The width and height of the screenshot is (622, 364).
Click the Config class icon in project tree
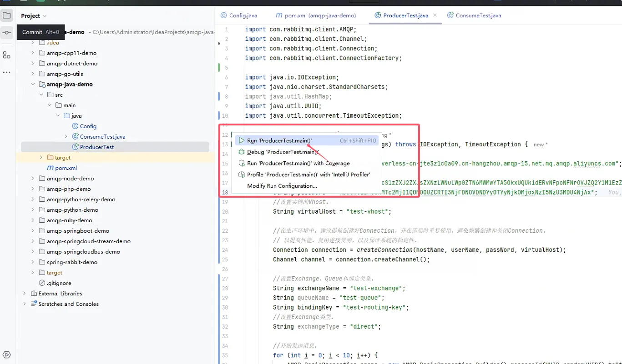point(75,126)
